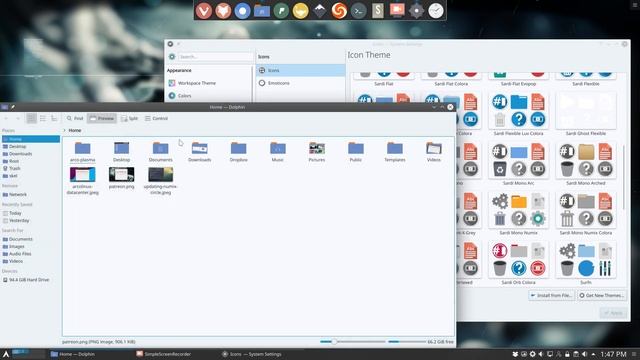Select the Sardi Mono Numix Colora theme
Viewport: 640px width, 360px height.
tap(586, 214)
